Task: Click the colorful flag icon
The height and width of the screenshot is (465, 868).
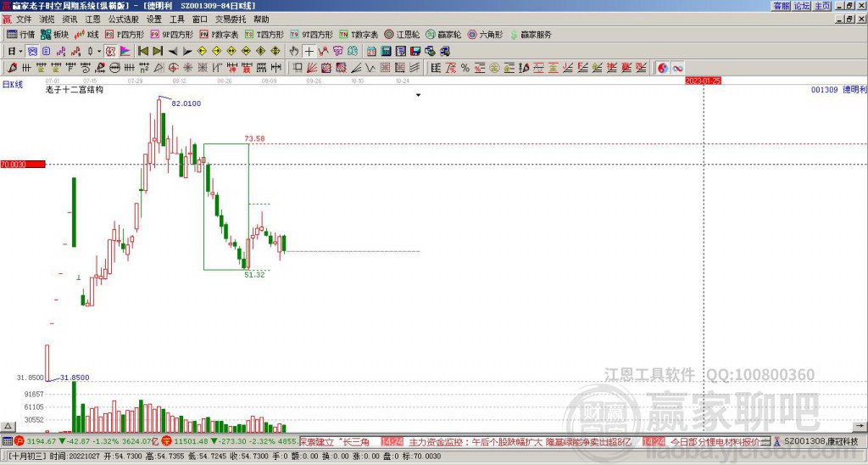Action: tap(125, 51)
